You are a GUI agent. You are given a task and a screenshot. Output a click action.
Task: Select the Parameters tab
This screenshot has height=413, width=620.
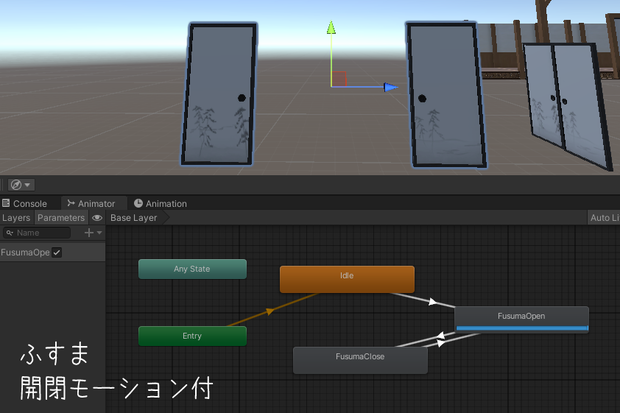coord(61,218)
